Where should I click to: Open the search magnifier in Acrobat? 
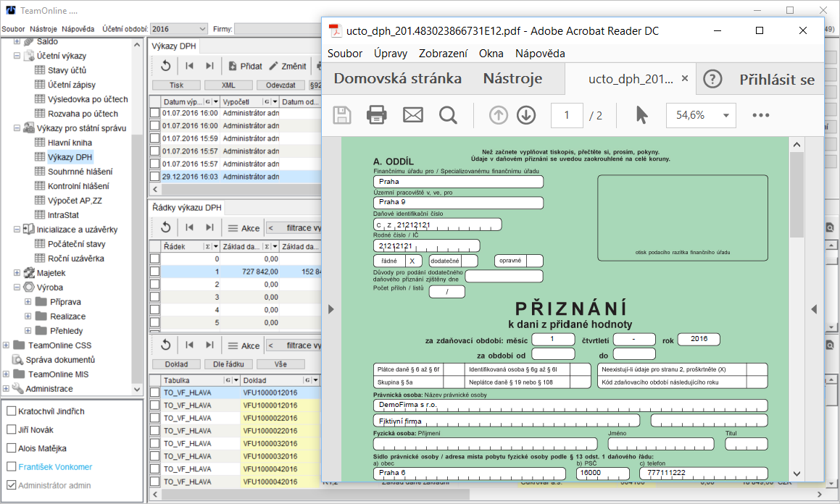point(448,115)
